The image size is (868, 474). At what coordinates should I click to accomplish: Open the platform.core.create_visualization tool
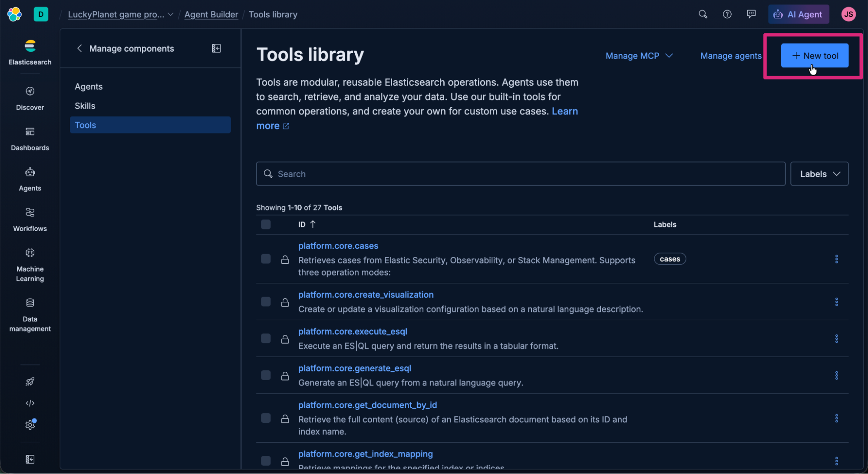pyautogui.click(x=366, y=295)
